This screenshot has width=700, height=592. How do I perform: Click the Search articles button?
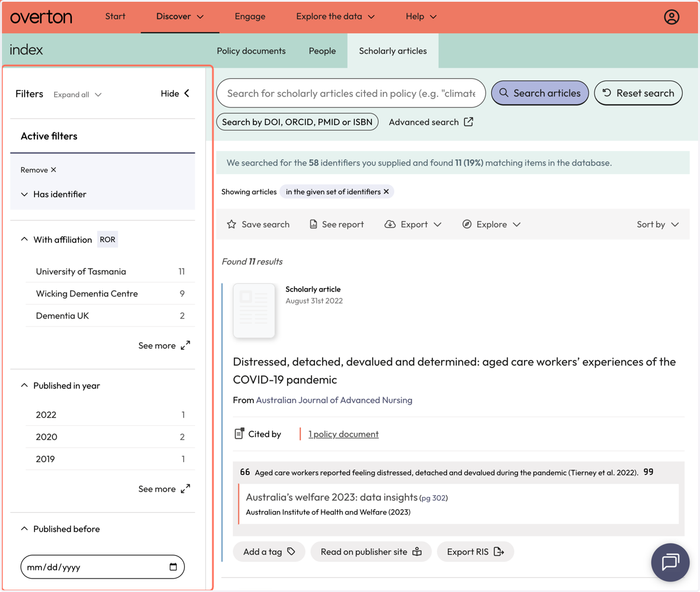pyautogui.click(x=540, y=93)
